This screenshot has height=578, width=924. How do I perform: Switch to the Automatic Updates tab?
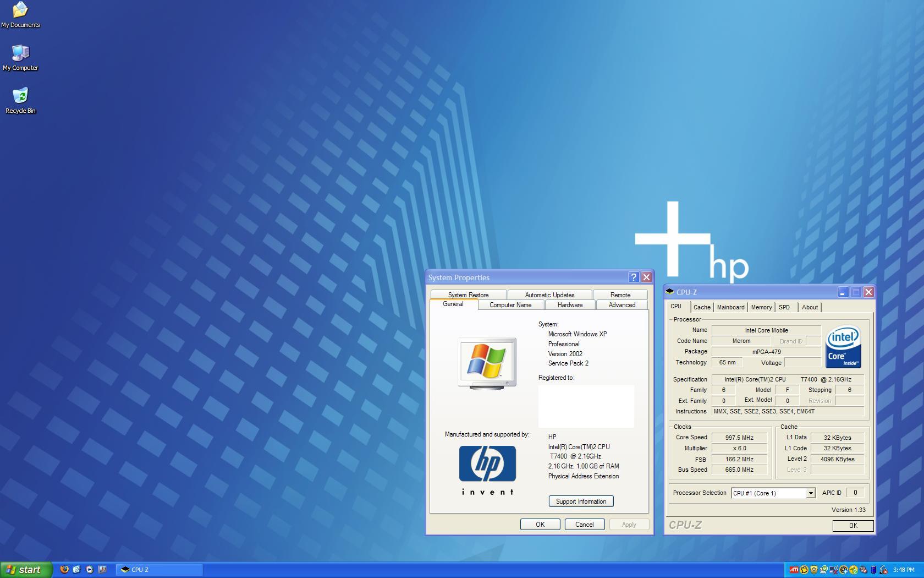coord(549,295)
